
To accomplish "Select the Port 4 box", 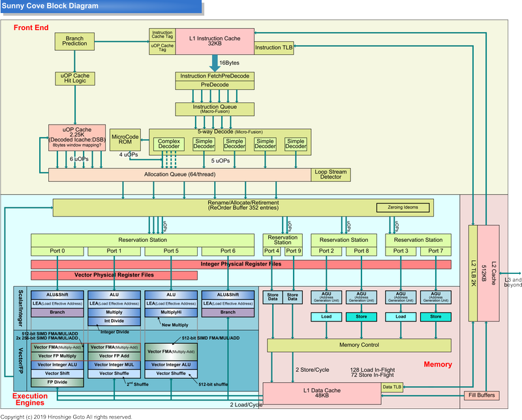I will [271, 251].
